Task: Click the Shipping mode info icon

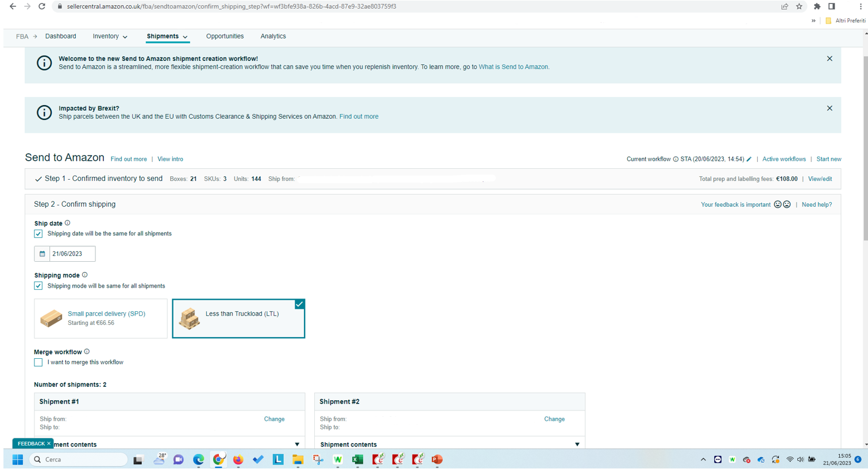Action: (x=84, y=275)
